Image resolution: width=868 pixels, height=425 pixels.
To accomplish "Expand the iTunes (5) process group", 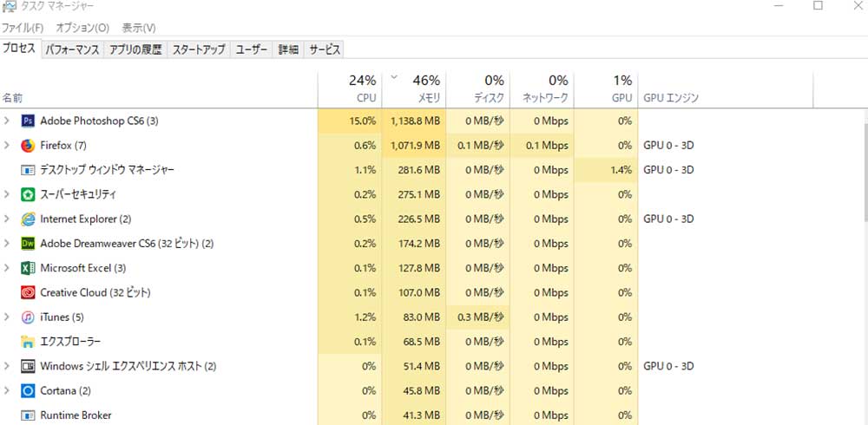I will [x=7, y=317].
